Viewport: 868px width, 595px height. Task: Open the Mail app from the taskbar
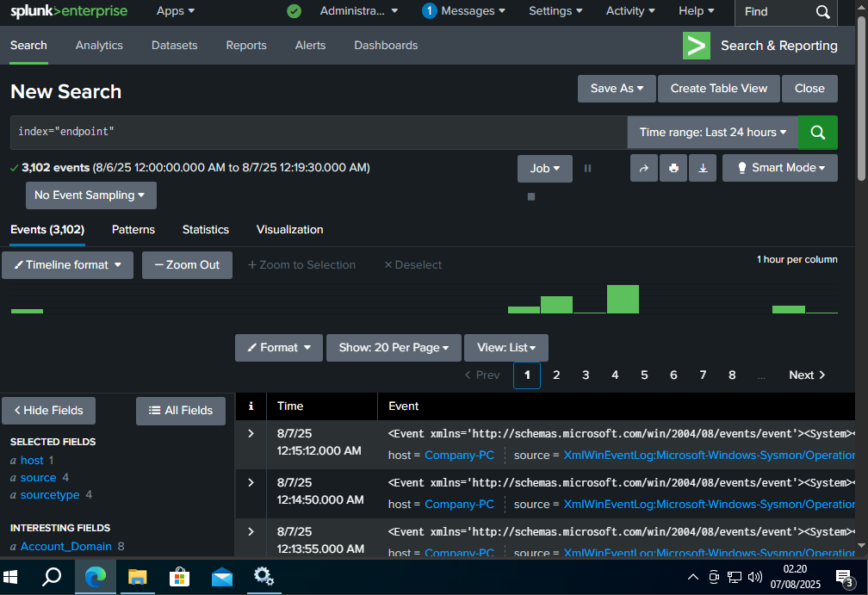[x=222, y=577]
